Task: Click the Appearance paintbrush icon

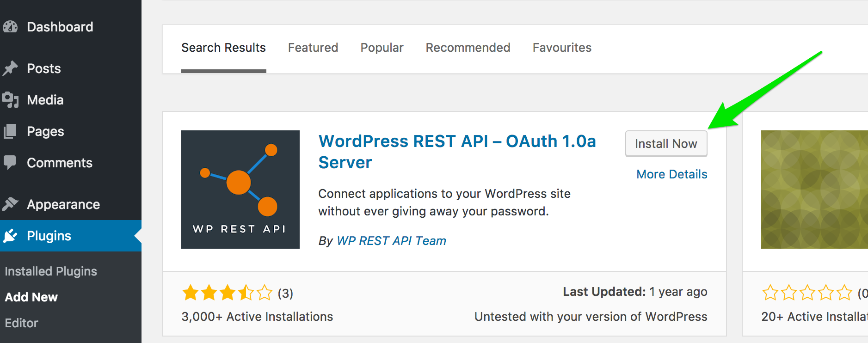Action: (10, 204)
